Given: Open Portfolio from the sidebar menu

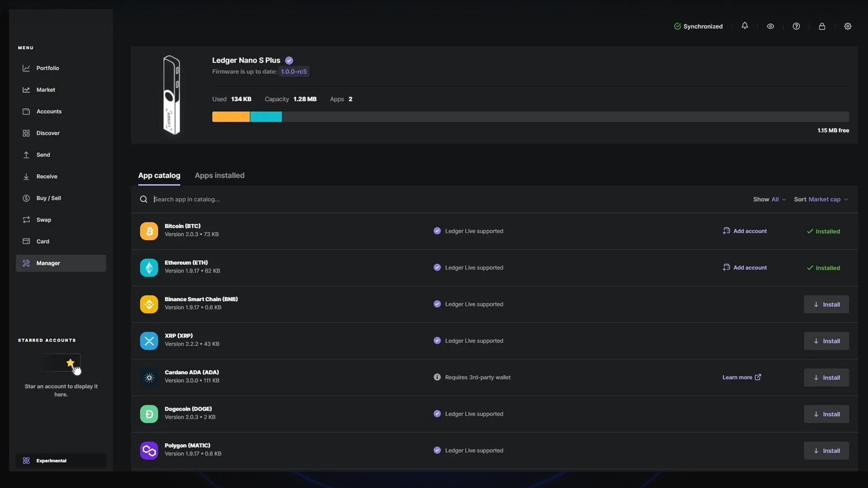Looking at the screenshot, I should [x=47, y=68].
